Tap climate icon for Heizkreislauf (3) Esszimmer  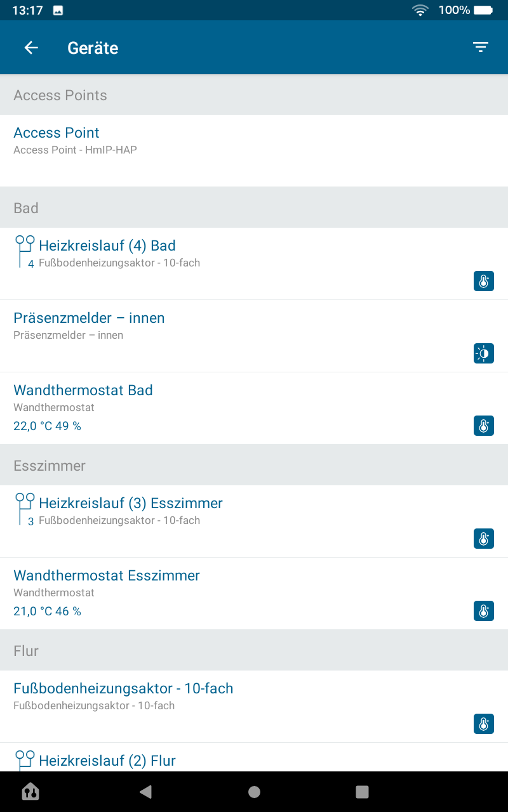(x=484, y=539)
